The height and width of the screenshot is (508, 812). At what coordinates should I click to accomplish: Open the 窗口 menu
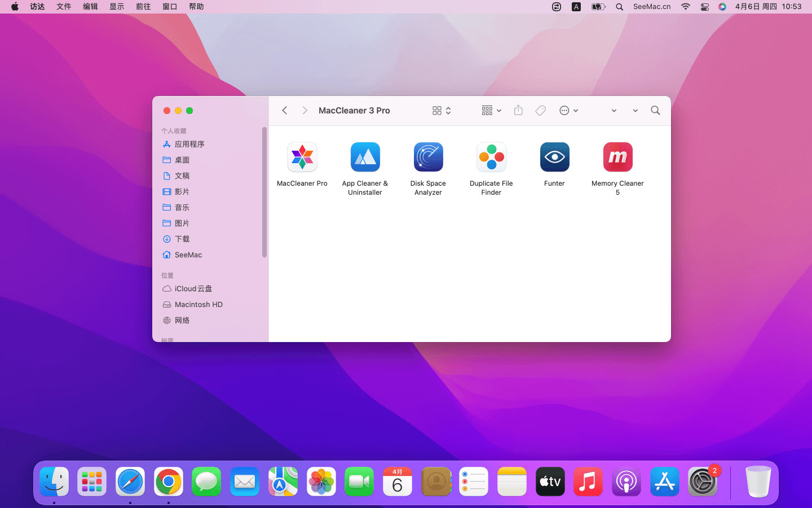pos(170,7)
